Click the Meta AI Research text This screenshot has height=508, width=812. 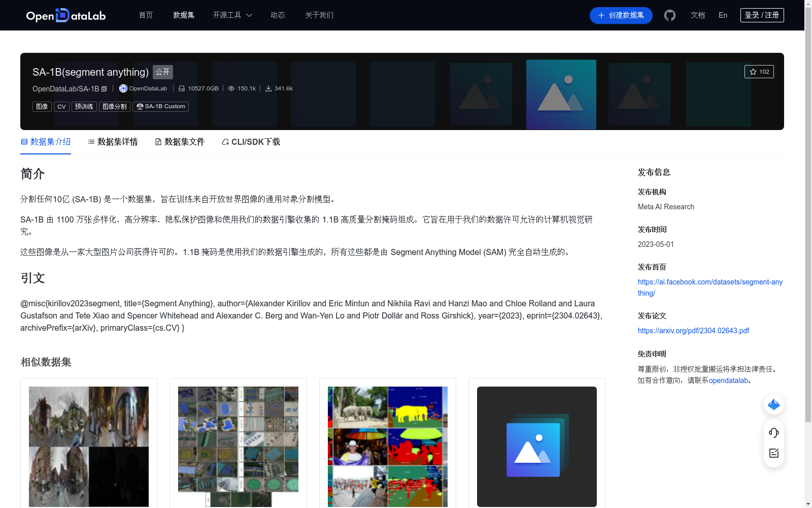coord(666,207)
